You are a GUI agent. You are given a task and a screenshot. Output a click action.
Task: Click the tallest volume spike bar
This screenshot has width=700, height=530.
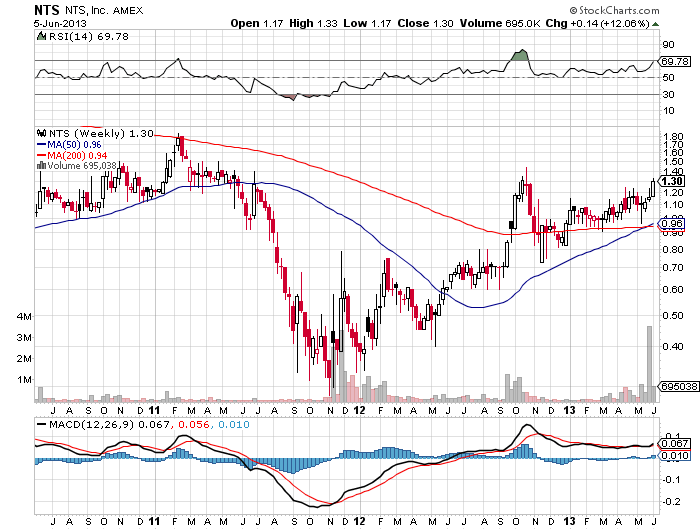pos(649,363)
